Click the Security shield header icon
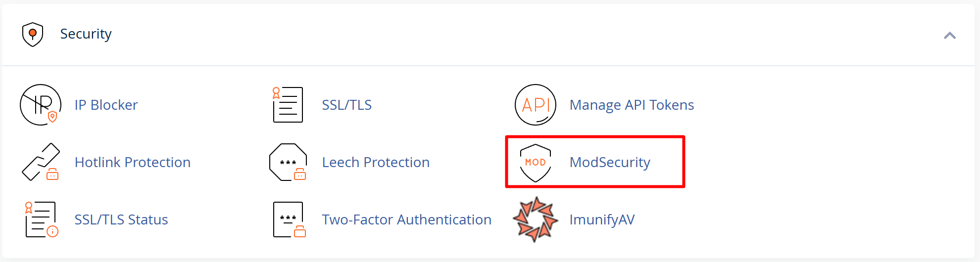Image resolution: width=980 pixels, height=262 pixels. pyautogui.click(x=33, y=34)
